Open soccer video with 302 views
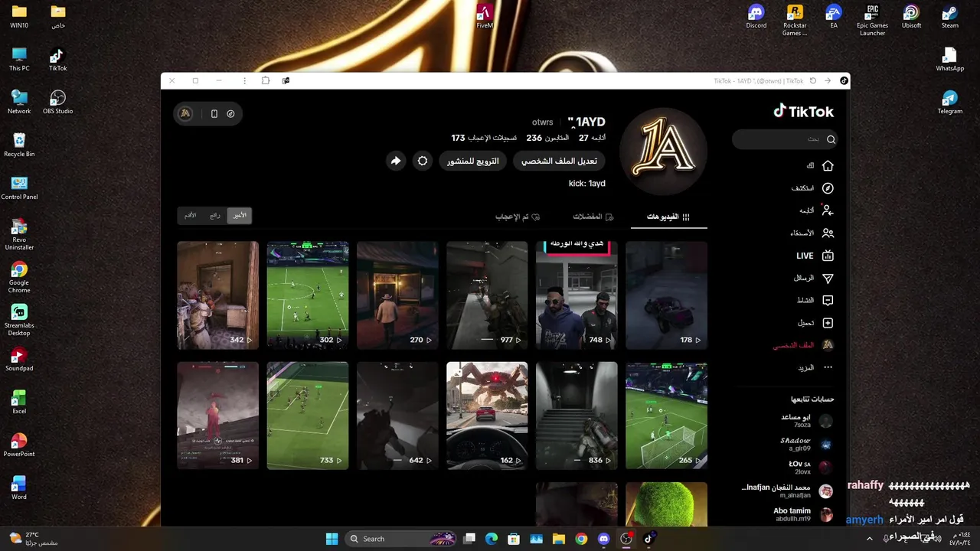 (308, 295)
